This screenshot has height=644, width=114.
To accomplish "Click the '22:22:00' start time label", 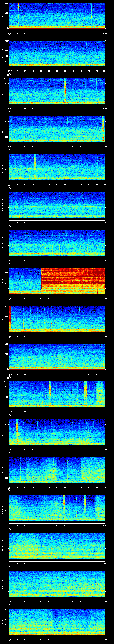I will (x=9, y=260).
